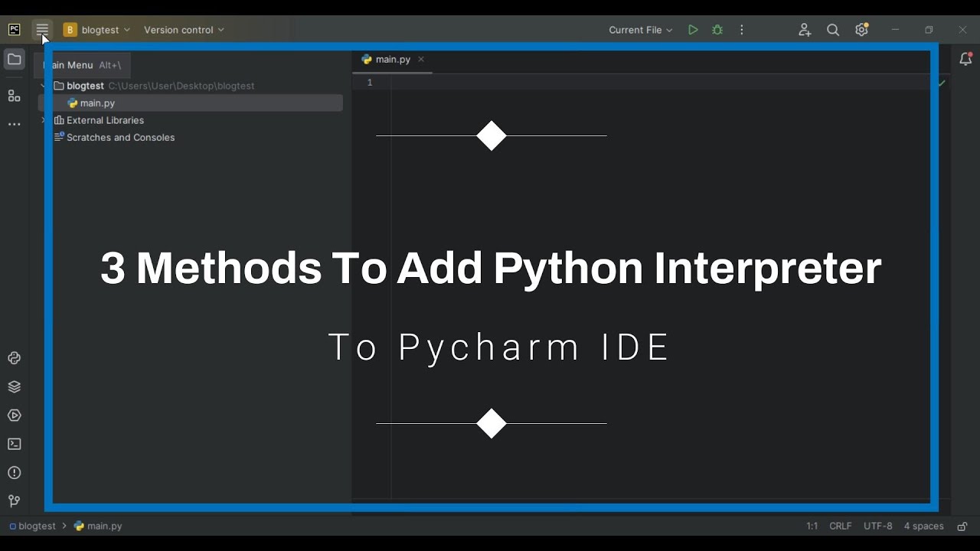Viewport: 980px width, 551px height.
Task: Open the Main Menu hamburger icon
Action: click(42, 30)
